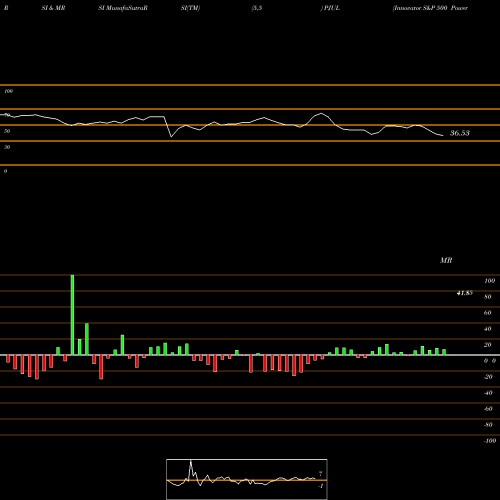Click the 20 label on MR axis
The width and height of the screenshot is (500, 500).
[x=488, y=345]
